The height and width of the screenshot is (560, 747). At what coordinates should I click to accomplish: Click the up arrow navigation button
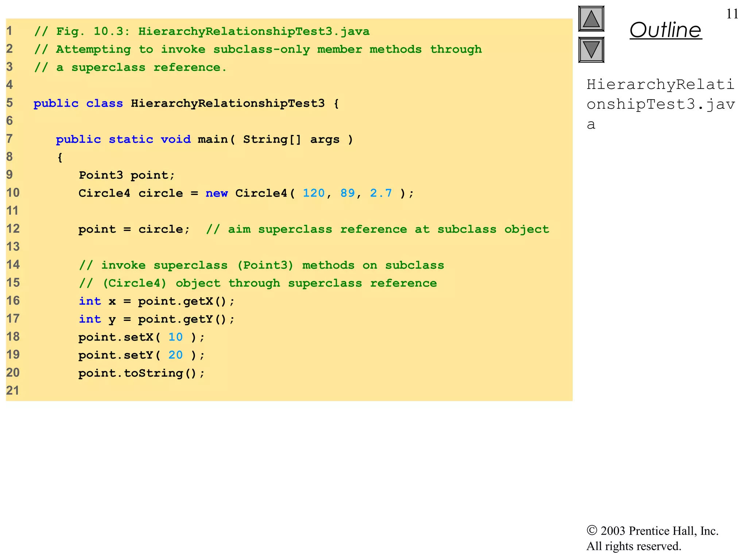tap(591, 19)
